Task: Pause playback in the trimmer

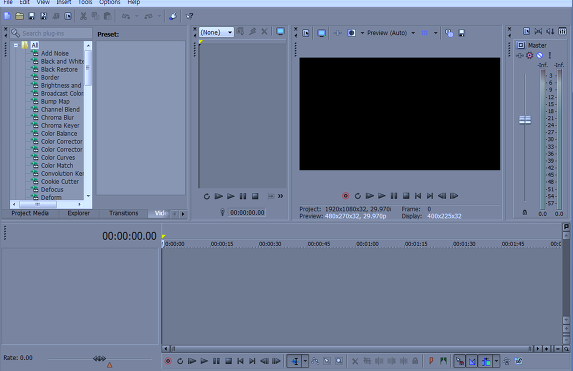Action: (243, 196)
